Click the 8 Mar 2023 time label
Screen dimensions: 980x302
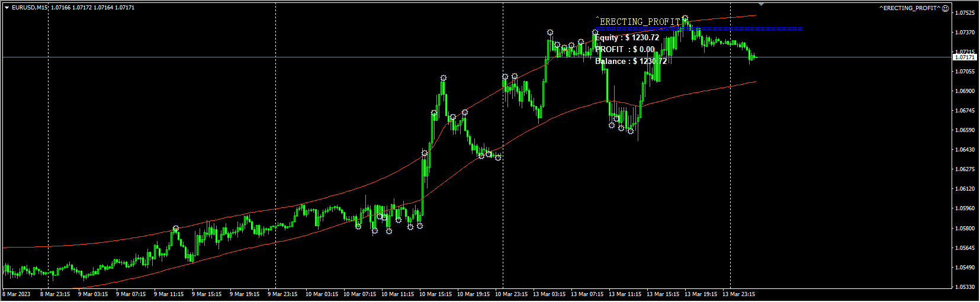(x=17, y=294)
